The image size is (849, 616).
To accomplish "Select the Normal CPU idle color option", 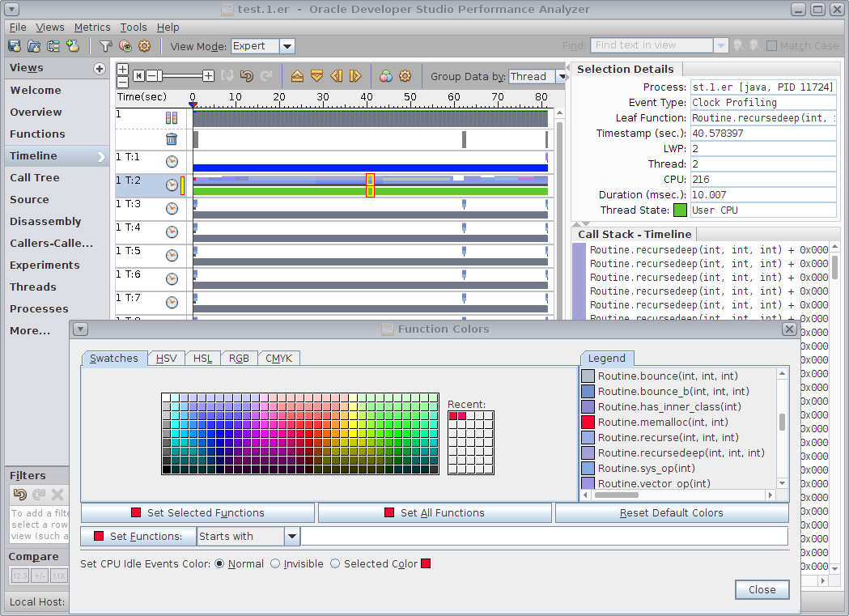I will coord(219,563).
